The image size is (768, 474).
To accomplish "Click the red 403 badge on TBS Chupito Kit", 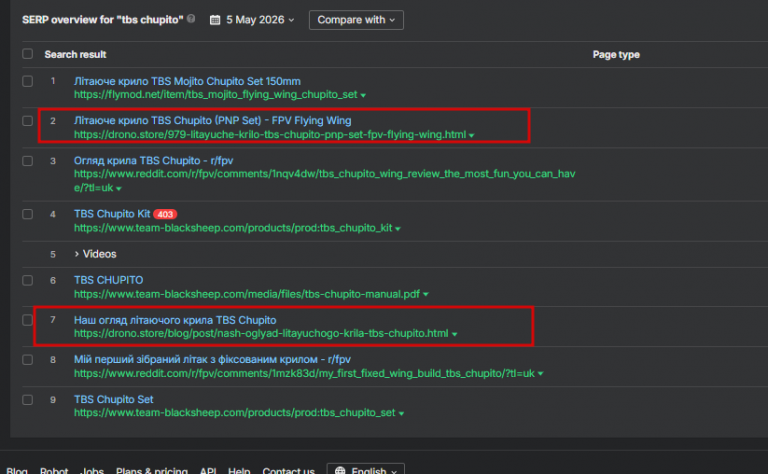I will click(165, 214).
